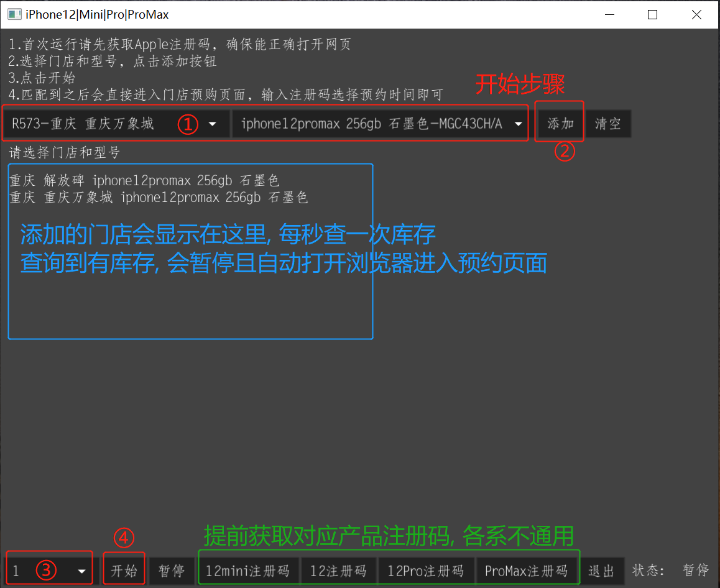The width and height of the screenshot is (720, 588).
Task: Open the R573 重庆万象城 store dropdown
Action: click(x=116, y=124)
